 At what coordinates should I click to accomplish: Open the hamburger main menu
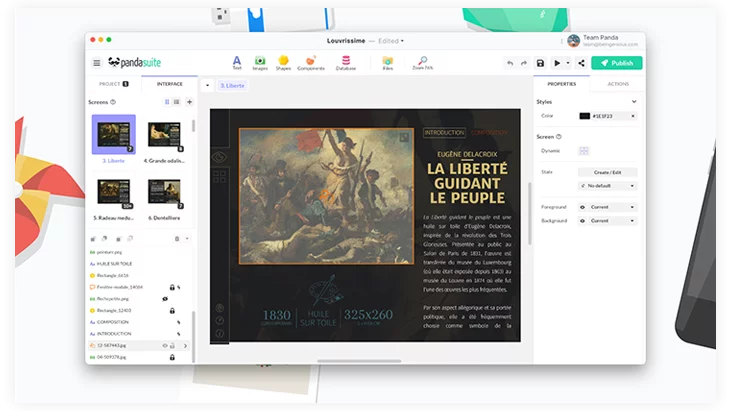[96, 63]
